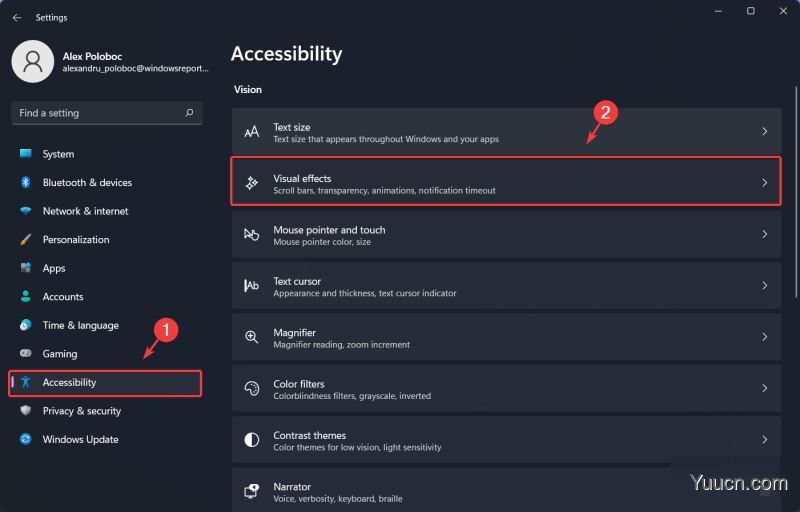Go to Accounts settings
This screenshot has height=512, width=800.
coord(62,297)
